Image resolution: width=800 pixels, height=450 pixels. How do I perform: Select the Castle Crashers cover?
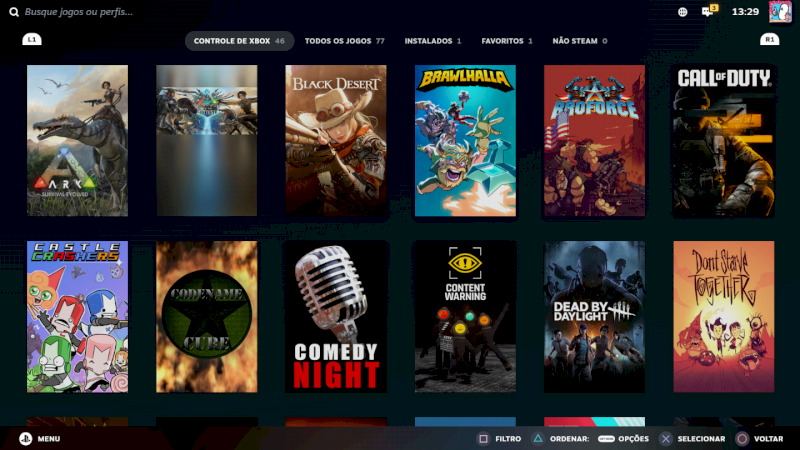(78, 317)
